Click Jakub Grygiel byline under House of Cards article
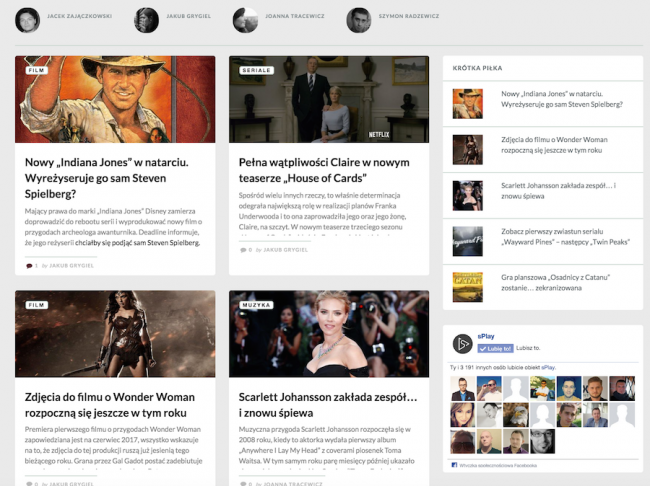This screenshot has width=650, height=486. click(x=286, y=250)
